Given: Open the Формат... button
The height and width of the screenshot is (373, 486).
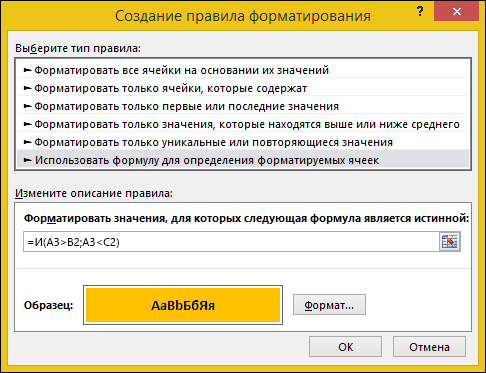Looking at the screenshot, I should [x=329, y=305].
